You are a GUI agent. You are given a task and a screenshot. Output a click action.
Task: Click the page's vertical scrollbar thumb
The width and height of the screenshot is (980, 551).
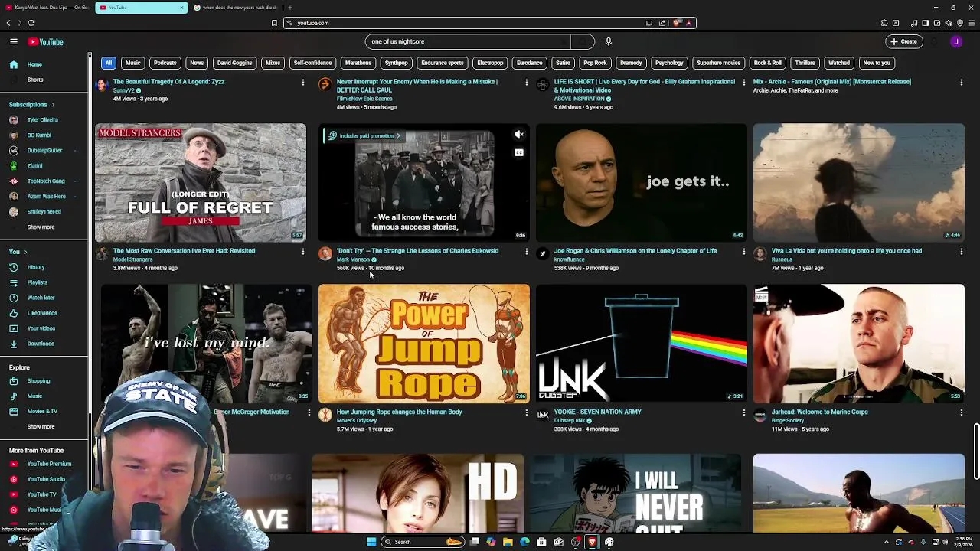(x=976, y=452)
